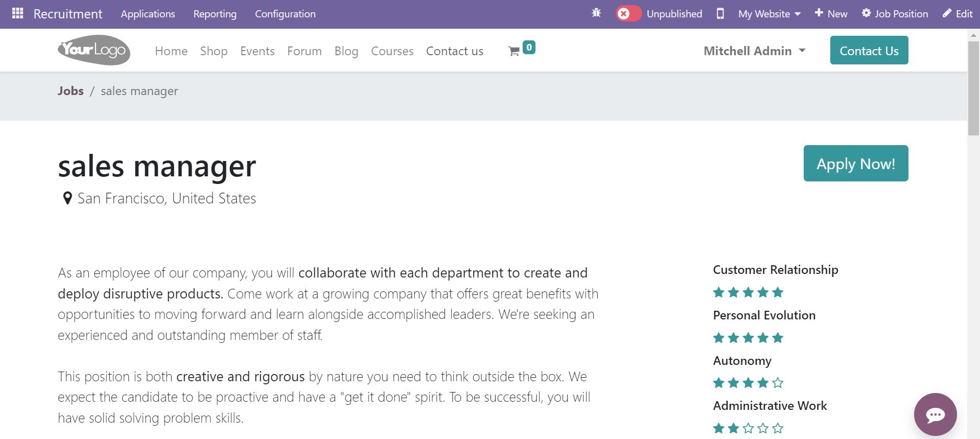Open the Events page

258,51
